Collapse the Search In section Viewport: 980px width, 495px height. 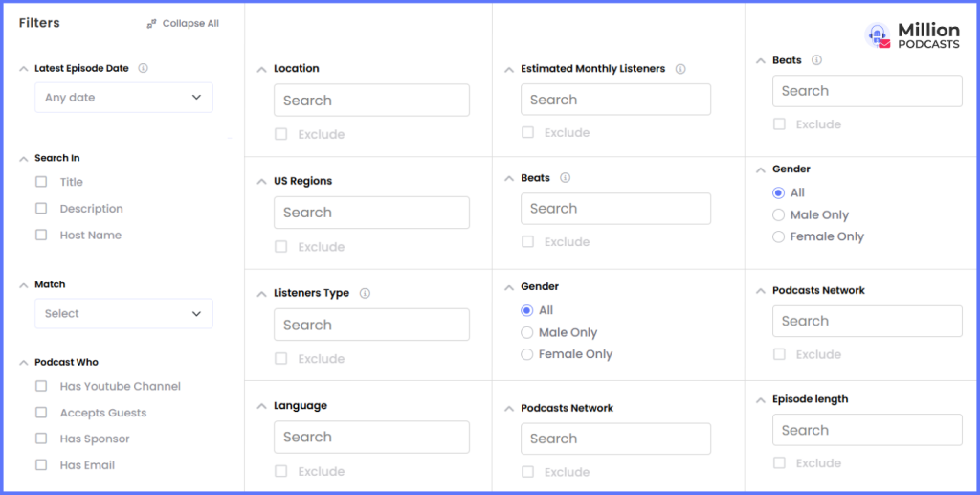click(x=23, y=158)
